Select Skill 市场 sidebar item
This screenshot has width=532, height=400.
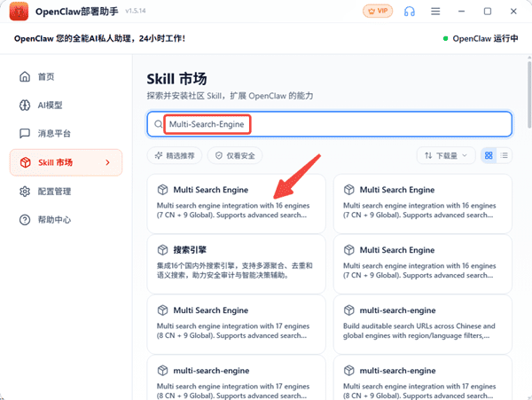click(66, 162)
